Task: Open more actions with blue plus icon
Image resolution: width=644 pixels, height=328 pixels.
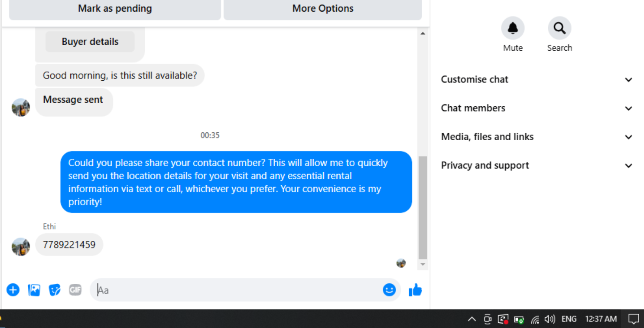Action: [13, 290]
